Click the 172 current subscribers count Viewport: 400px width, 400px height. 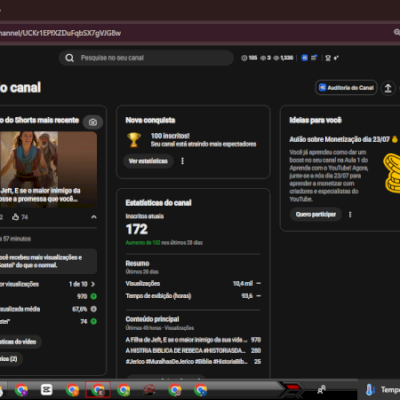tap(137, 229)
